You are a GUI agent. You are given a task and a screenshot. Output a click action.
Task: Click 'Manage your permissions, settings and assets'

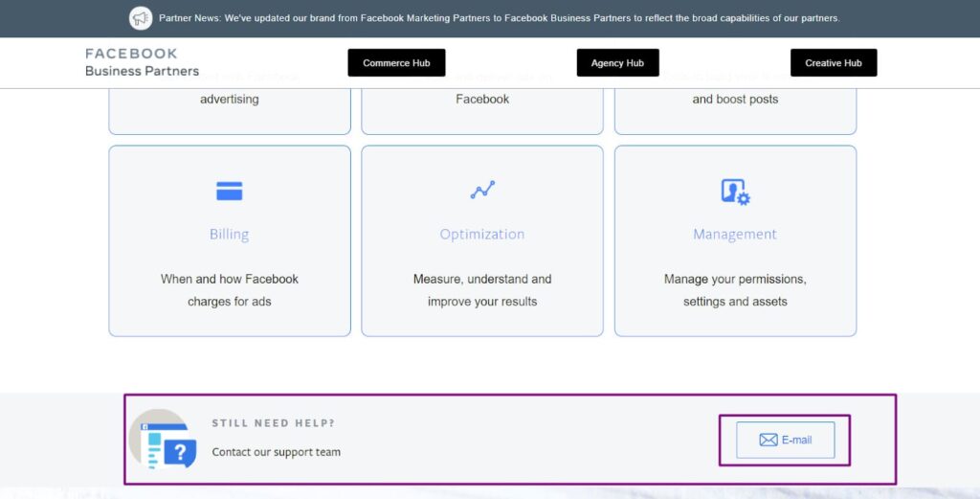pos(735,290)
